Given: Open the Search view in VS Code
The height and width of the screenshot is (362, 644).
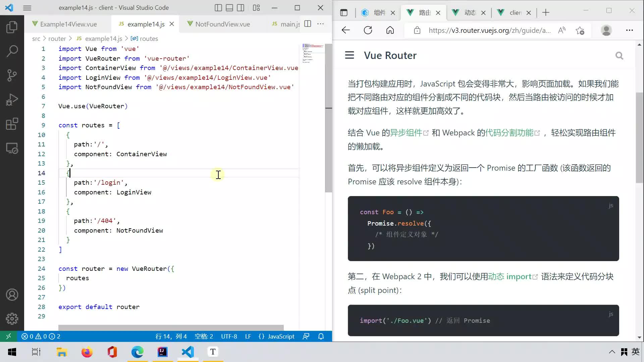Looking at the screenshot, I should [x=12, y=51].
